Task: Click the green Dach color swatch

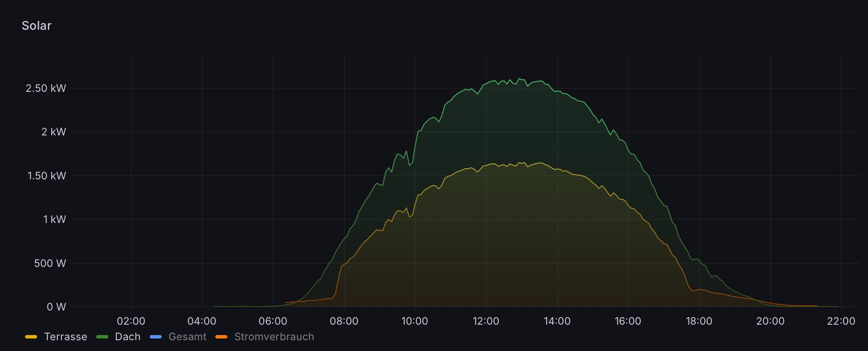Action: tap(102, 337)
